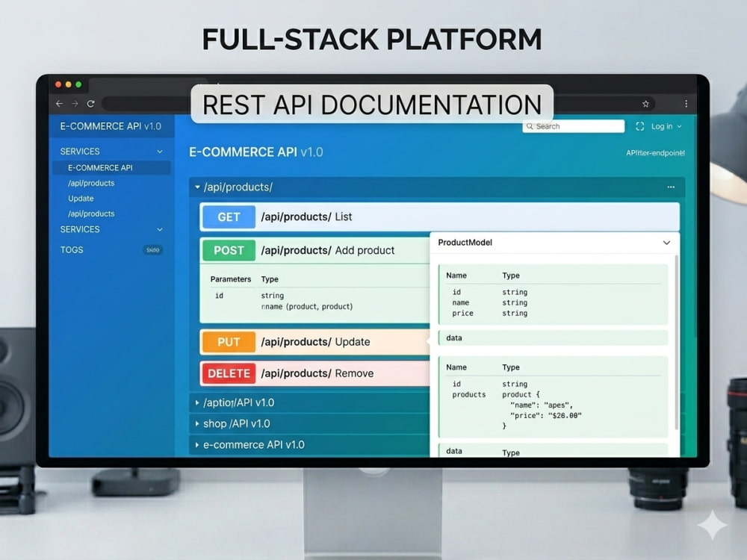Click the E-COMMERCE API v1.0 sidebar title
This screenshot has height=560, width=747.
pyautogui.click(x=111, y=126)
